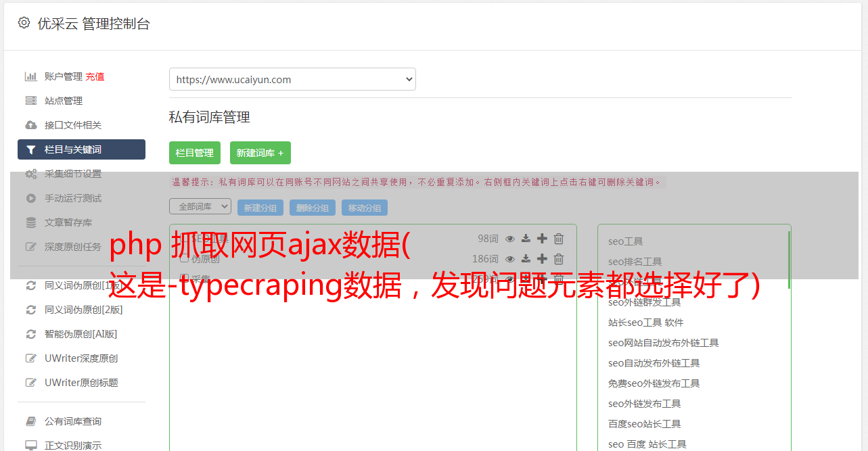The image size is (868, 451).
Task: Click keyword 'seo外链发布工具'
Action: point(645,404)
